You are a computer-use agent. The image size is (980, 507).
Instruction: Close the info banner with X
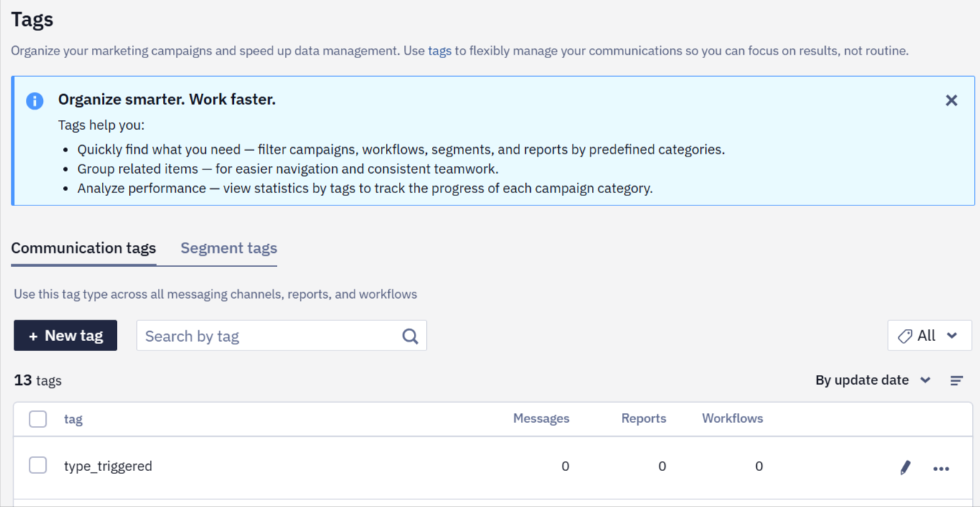951,101
